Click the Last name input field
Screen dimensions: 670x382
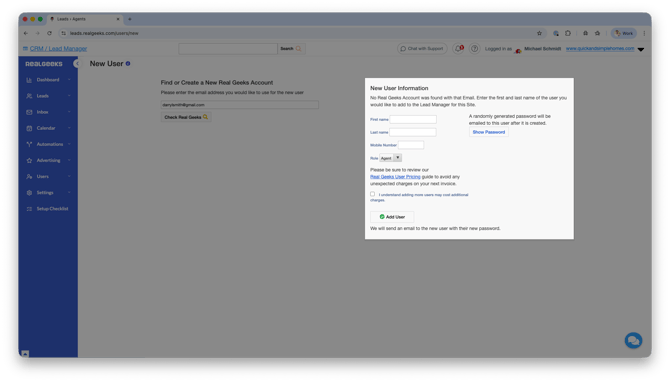(413, 132)
